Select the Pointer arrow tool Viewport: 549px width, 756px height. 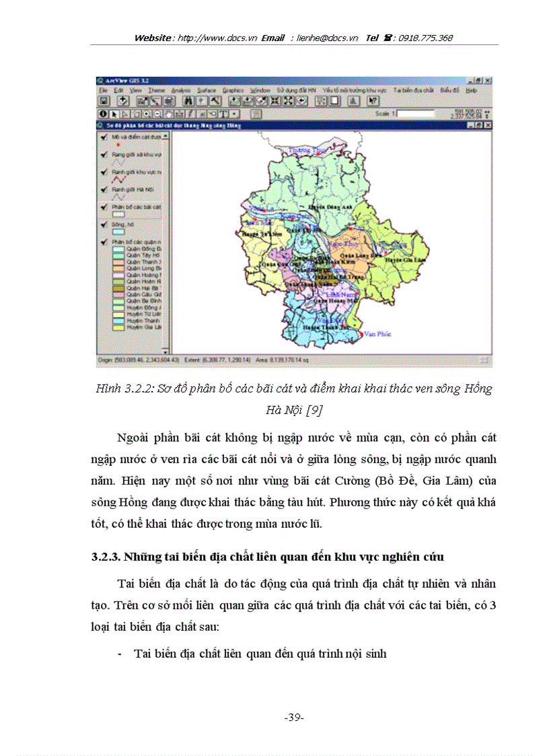(x=114, y=114)
